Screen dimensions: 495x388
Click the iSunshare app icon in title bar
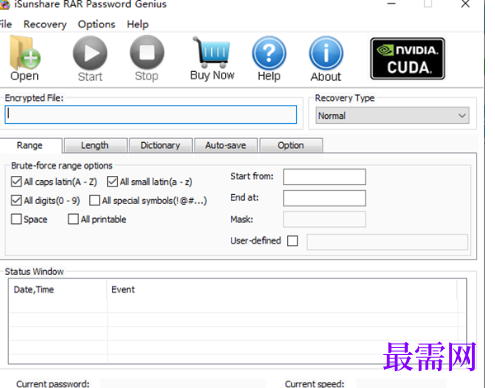click(x=5, y=4)
